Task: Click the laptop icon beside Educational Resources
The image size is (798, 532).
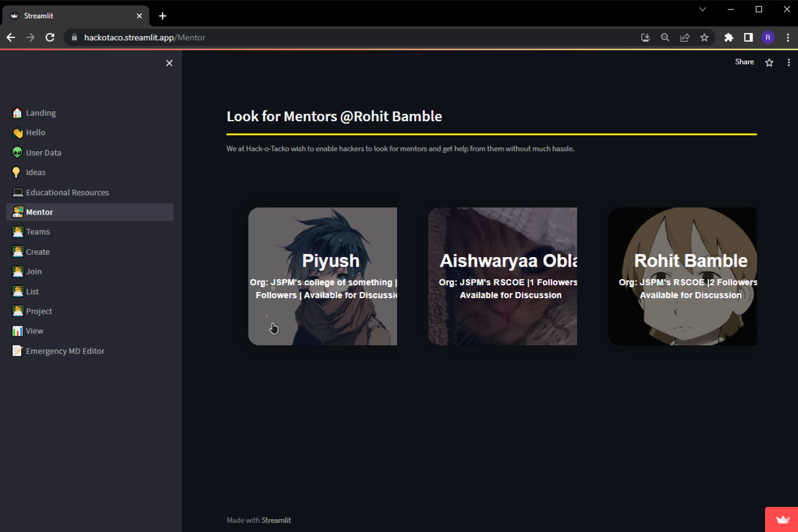Action: coord(18,192)
